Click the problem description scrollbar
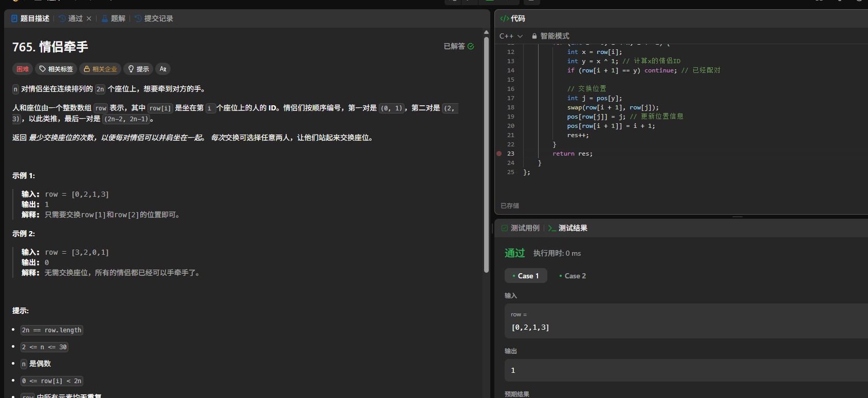868x398 pixels. pos(486,154)
